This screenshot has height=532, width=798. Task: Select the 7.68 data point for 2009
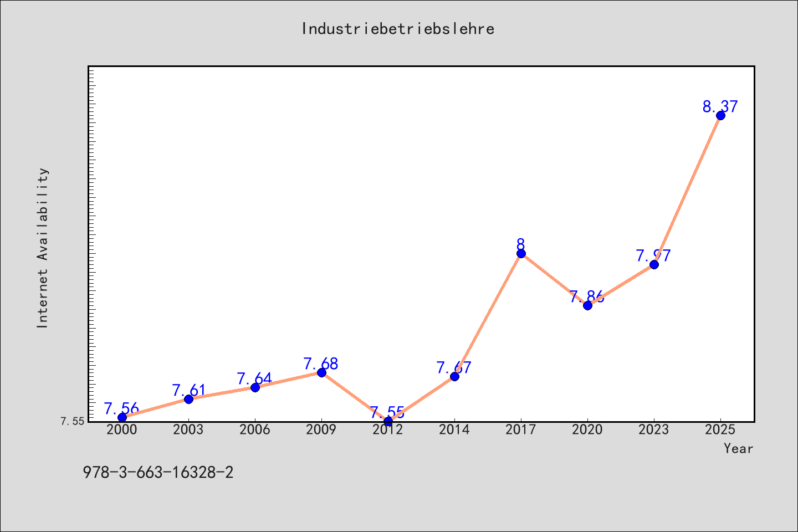coord(321,372)
